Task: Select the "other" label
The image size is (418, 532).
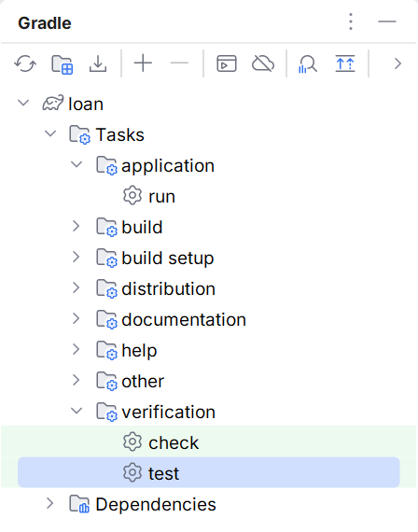Action: tap(143, 381)
